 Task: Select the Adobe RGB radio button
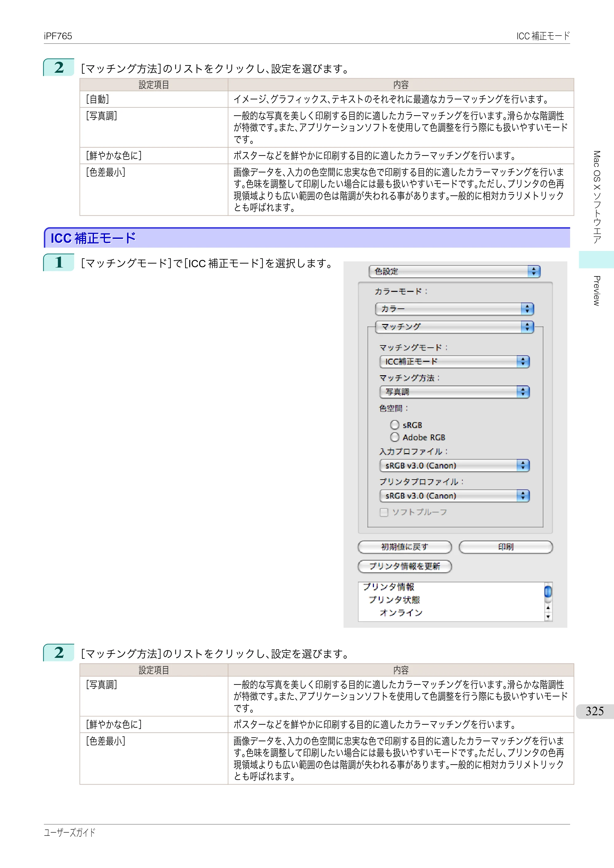[394, 437]
